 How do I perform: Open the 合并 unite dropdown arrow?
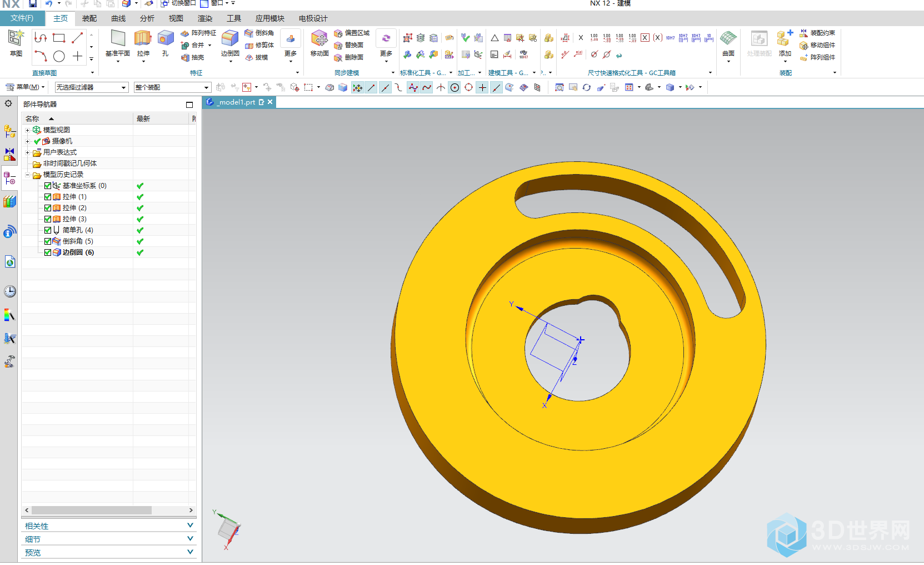[x=210, y=45]
